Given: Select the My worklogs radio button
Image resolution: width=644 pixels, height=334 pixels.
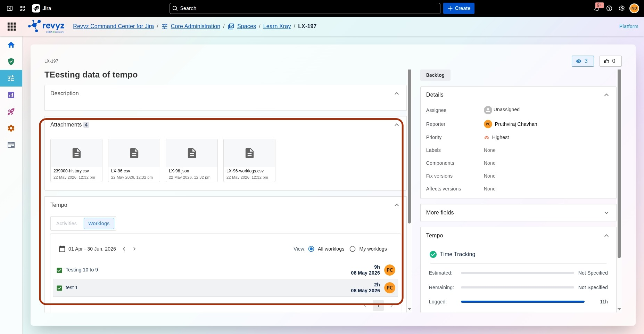Looking at the screenshot, I should tap(353, 249).
